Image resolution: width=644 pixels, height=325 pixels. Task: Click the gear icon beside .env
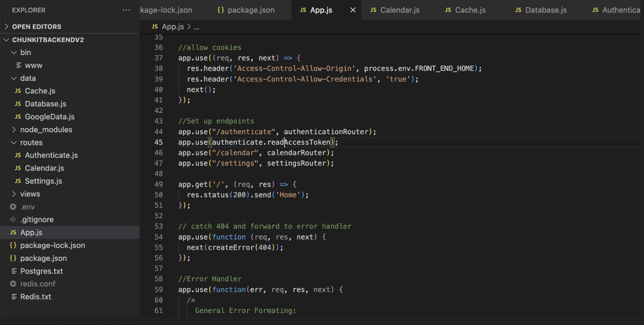click(x=13, y=207)
